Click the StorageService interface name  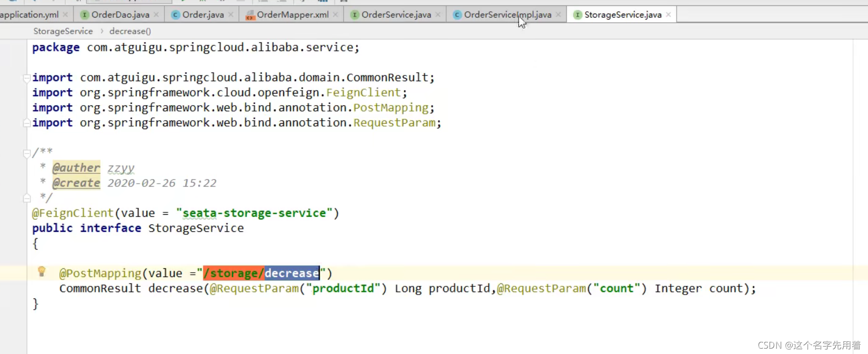(196, 228)
